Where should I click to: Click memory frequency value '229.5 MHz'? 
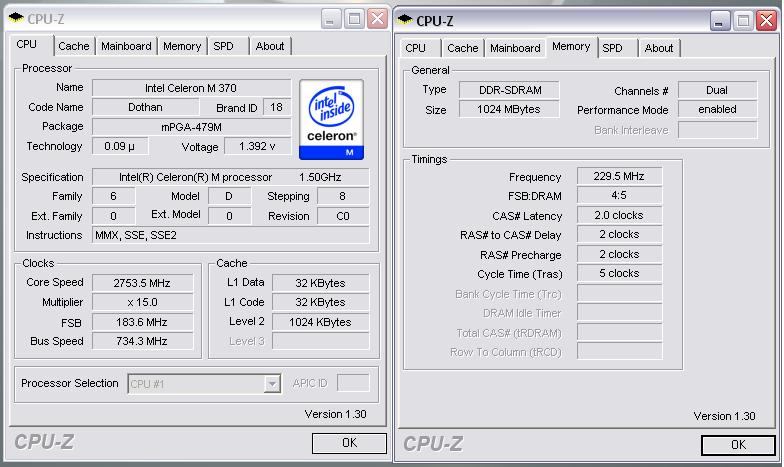pyautogui.click(x=620, y=176)
